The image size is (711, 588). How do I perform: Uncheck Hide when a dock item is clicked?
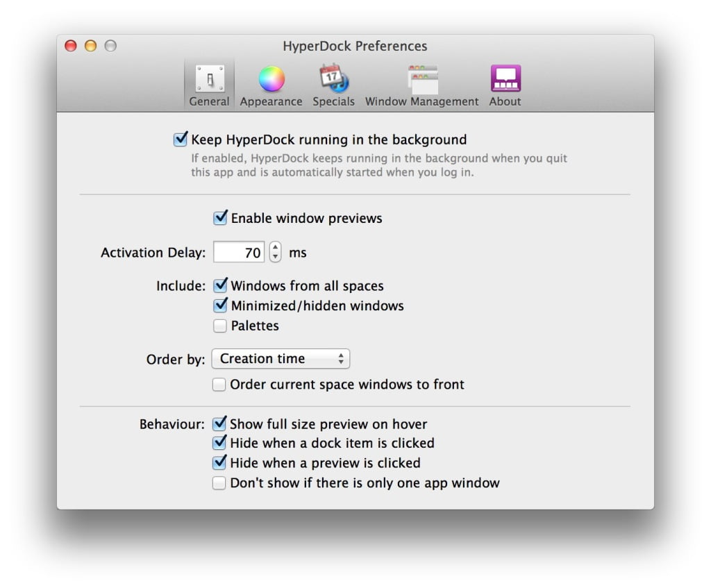[219, 442]
